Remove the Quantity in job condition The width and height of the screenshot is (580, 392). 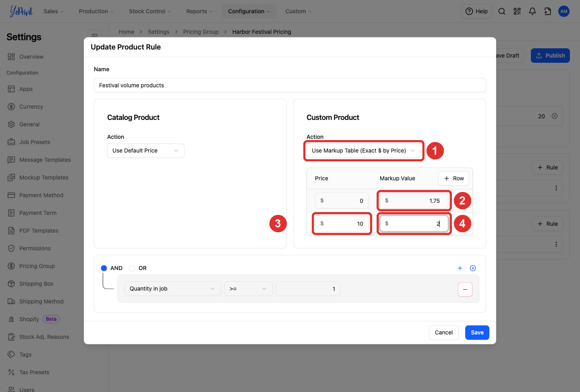click(465, 289)
